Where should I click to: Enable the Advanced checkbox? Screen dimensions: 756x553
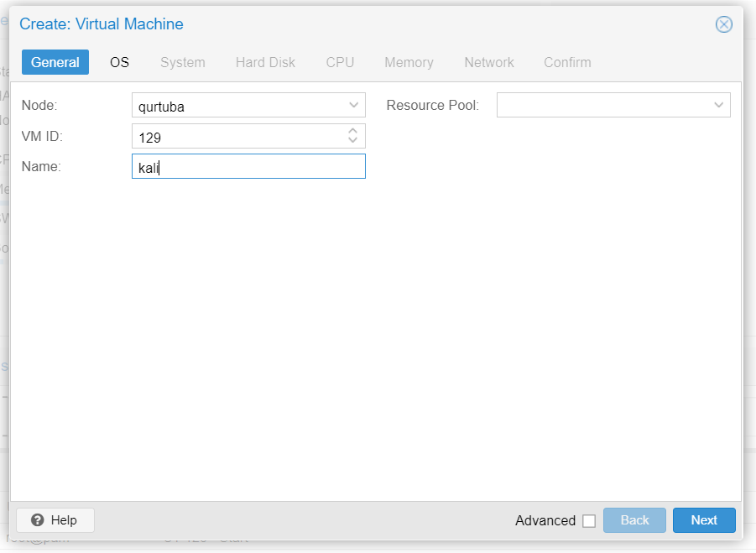pyautogui.click(x=589, y=521)
